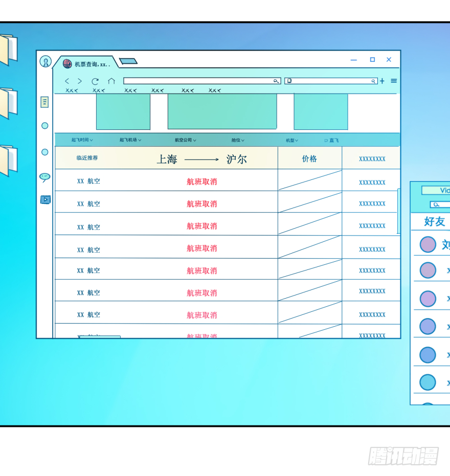
Task: Add a new tab with plus icon
Action: point(382,81)
